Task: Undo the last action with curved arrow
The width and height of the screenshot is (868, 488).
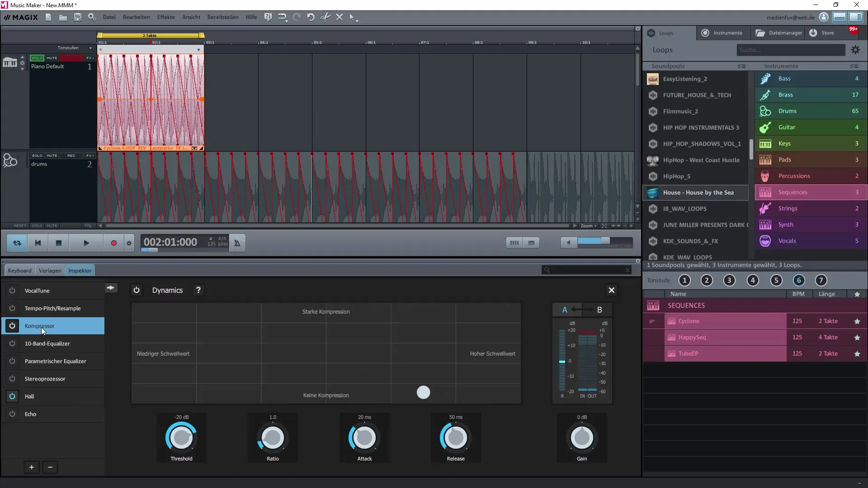Action: coord(311,17)
